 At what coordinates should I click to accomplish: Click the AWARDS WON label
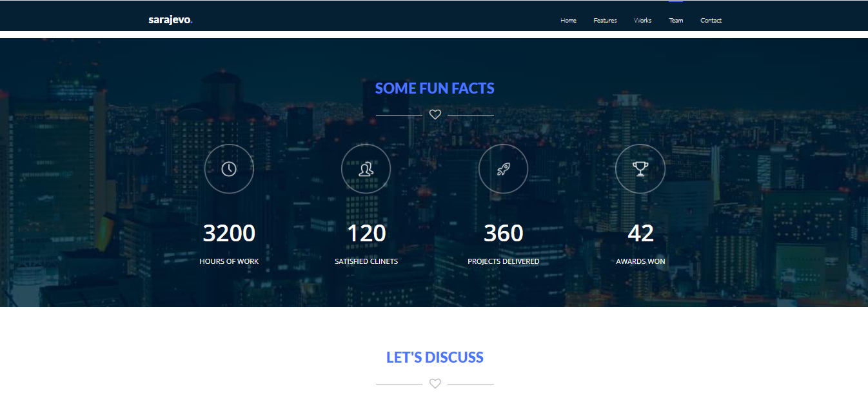640,261
